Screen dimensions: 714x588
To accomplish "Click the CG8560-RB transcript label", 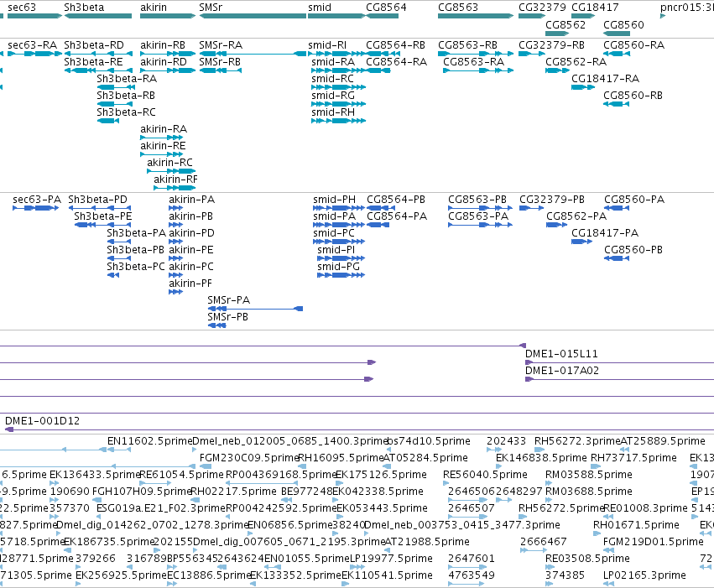I will pos(633,96).
